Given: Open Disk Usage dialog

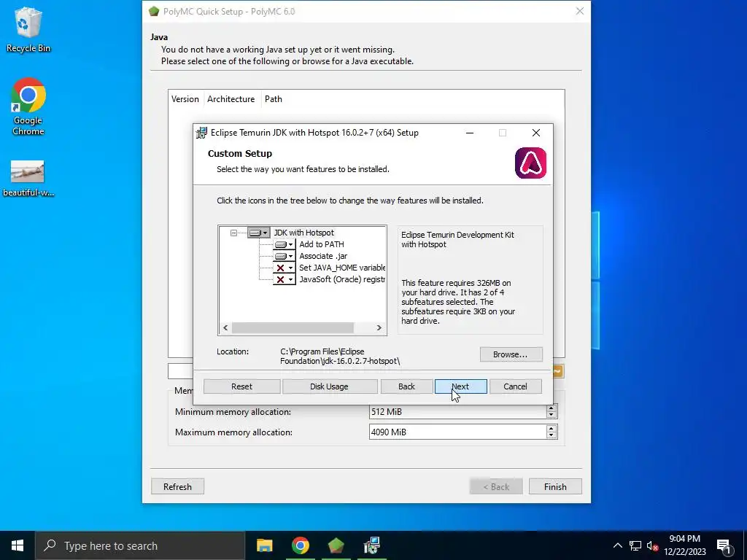Looking at the screenshot, I should (330, 386).
